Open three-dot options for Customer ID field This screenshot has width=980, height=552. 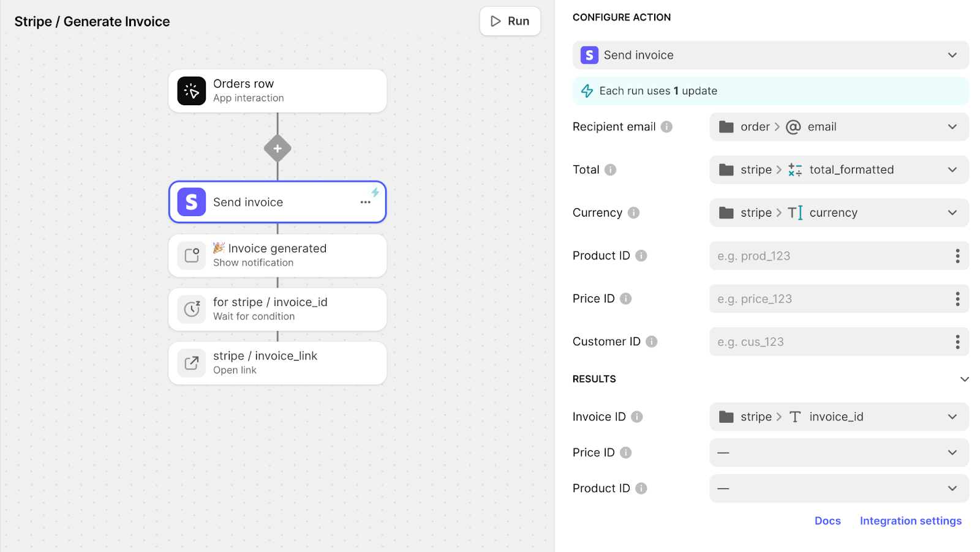(x=957, y=341)
